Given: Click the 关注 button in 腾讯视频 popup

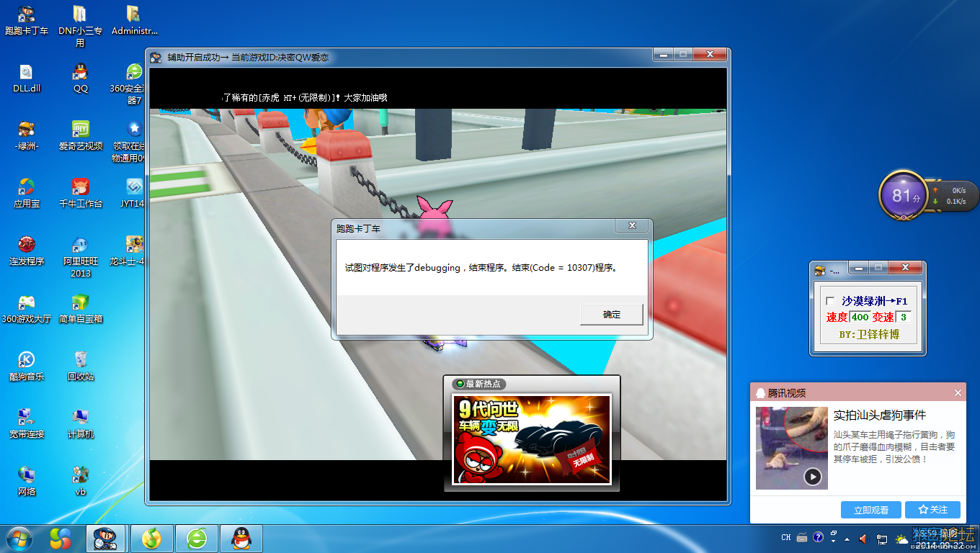Looking at the screenshot, I should 932,510.
